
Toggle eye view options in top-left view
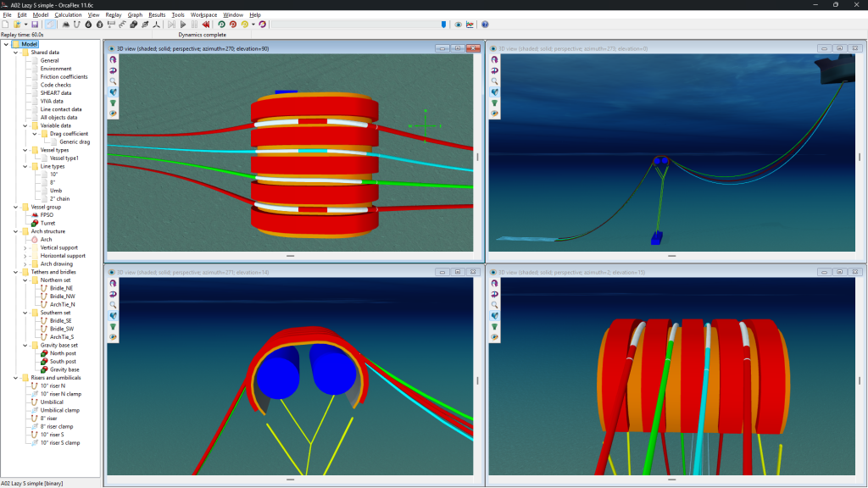click(114, 113)
